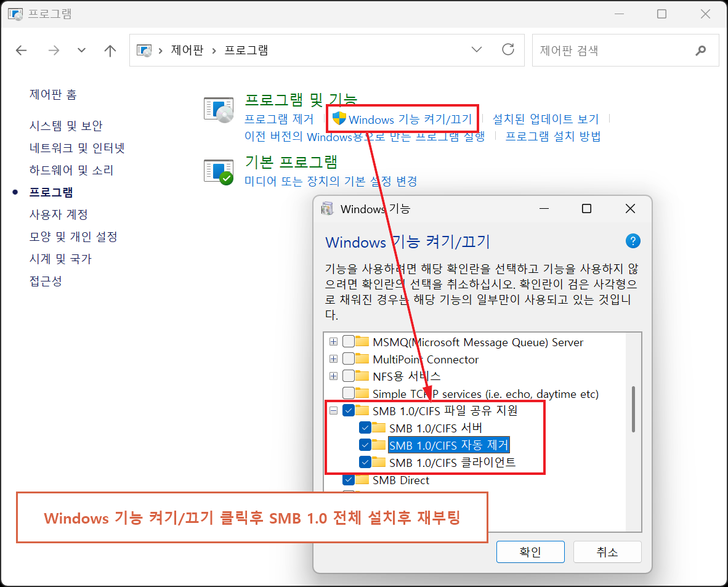Click the SMB 1.0/CIFS 클라이언트 folder icon
Viewport: 728px width, 587px height.
tap(379, 463)
